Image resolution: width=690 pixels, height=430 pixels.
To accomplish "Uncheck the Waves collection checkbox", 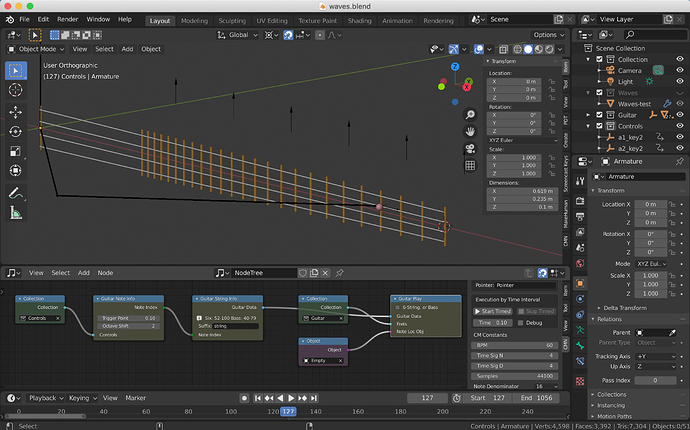I will (x=599, y=92).
